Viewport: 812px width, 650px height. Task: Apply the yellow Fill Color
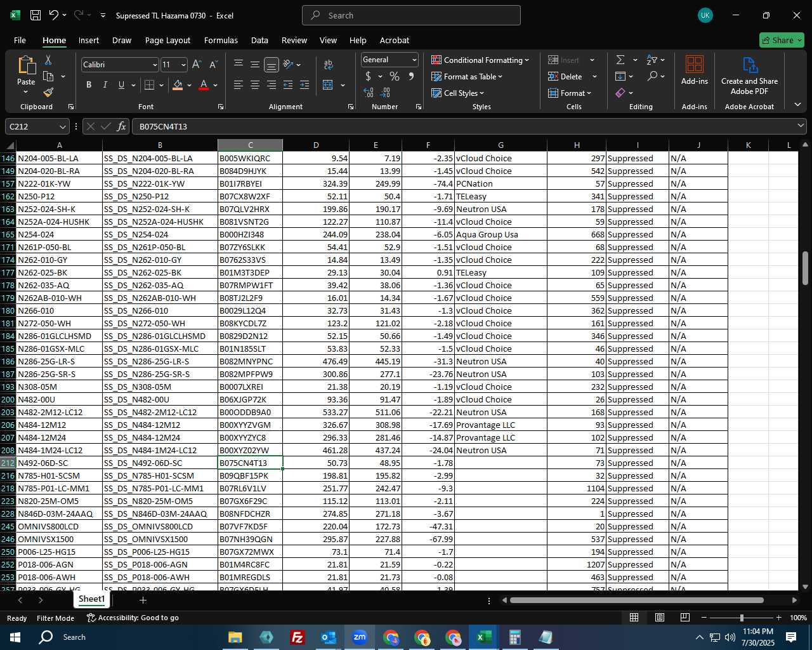(x=178, y=85)
